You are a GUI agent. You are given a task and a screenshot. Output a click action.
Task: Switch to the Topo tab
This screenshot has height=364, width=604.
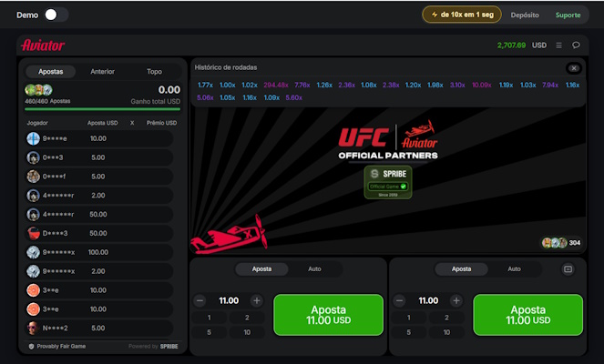[x=154, y=72]
